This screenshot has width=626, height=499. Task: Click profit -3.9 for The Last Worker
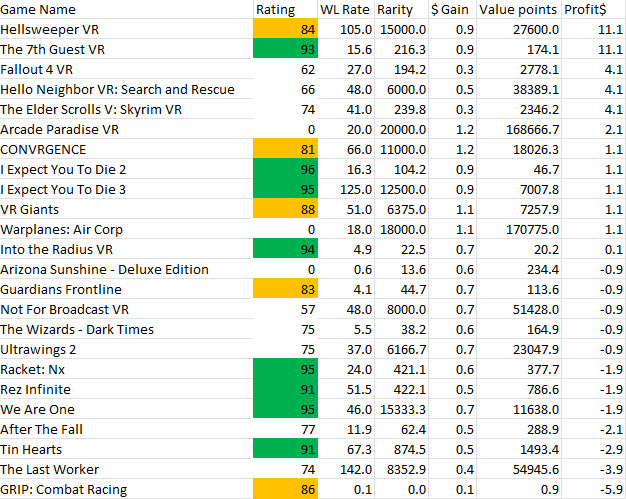[x=594, y=469]
